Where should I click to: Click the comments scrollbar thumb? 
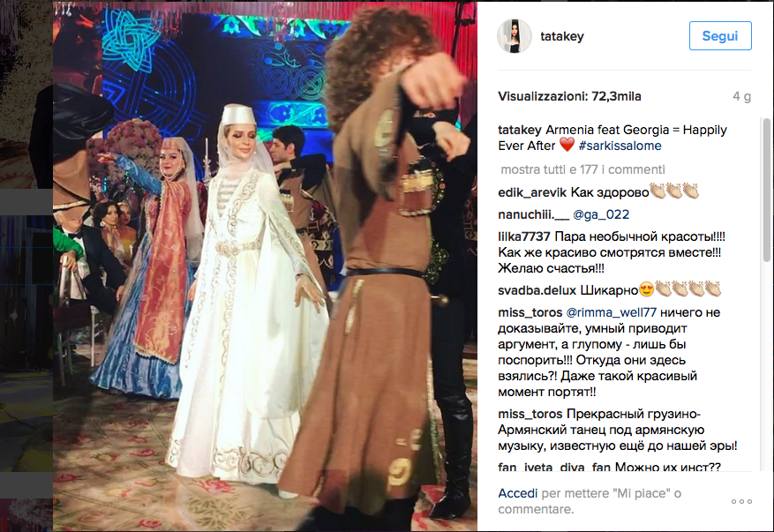point(766,190)
